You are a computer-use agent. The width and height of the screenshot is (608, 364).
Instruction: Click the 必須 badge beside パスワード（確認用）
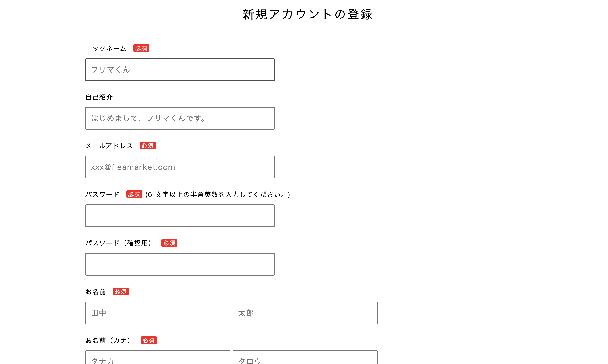click(169, 243)
